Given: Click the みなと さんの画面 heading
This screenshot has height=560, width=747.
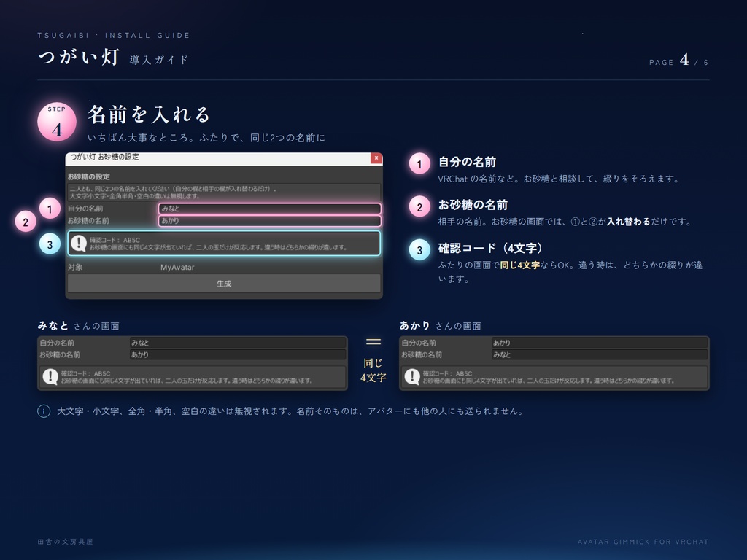Looking at the screenshot, I should point(79,326).
